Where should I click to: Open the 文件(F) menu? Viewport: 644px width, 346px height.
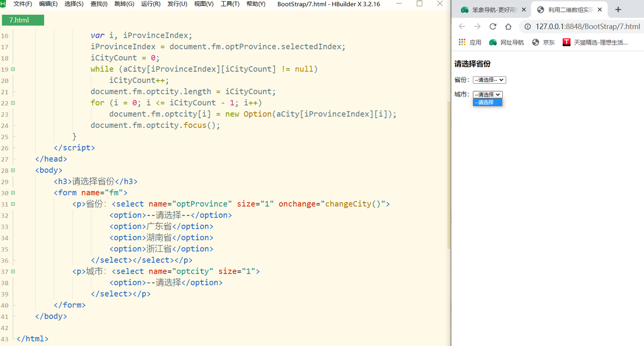23,4
